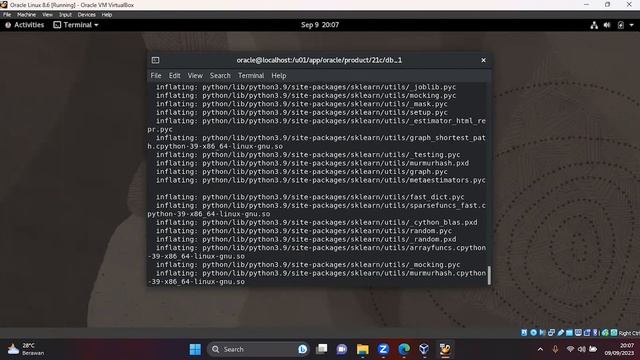Open the weather widget showing 28°C
640x360 pixels.
click(25, 349)
